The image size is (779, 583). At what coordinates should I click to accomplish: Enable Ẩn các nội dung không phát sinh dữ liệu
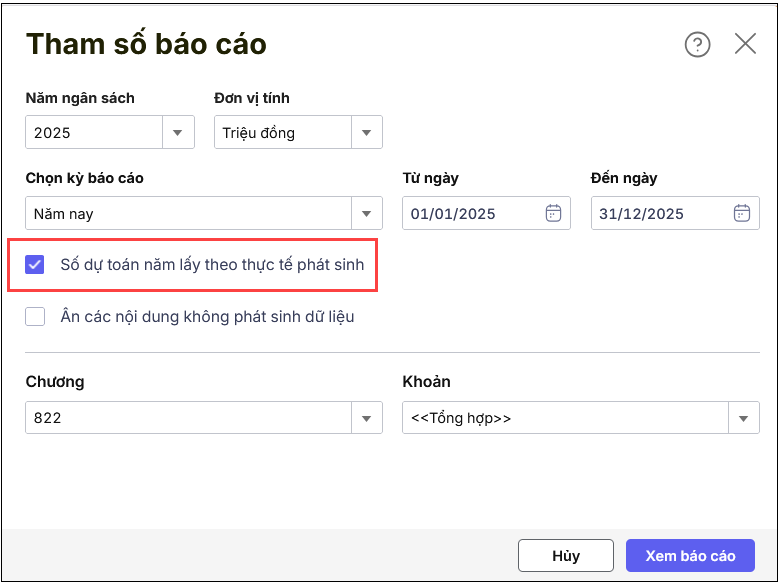(36, 317)
